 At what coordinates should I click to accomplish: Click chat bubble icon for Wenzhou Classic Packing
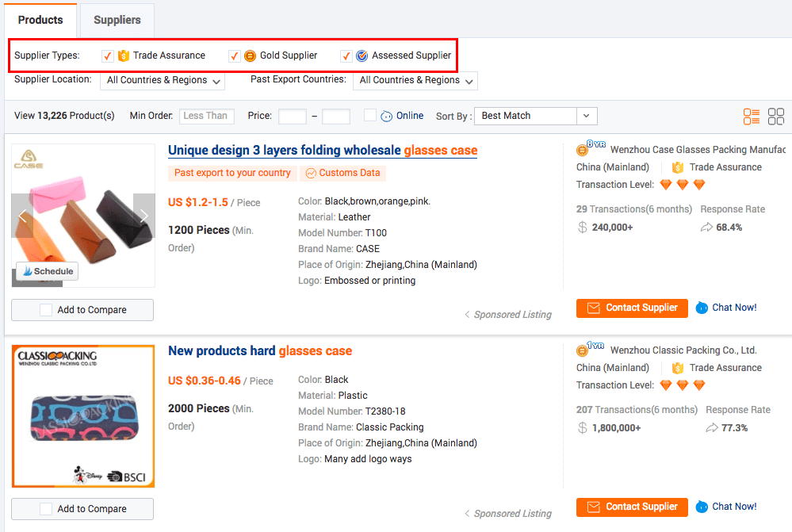pos(702,507)
